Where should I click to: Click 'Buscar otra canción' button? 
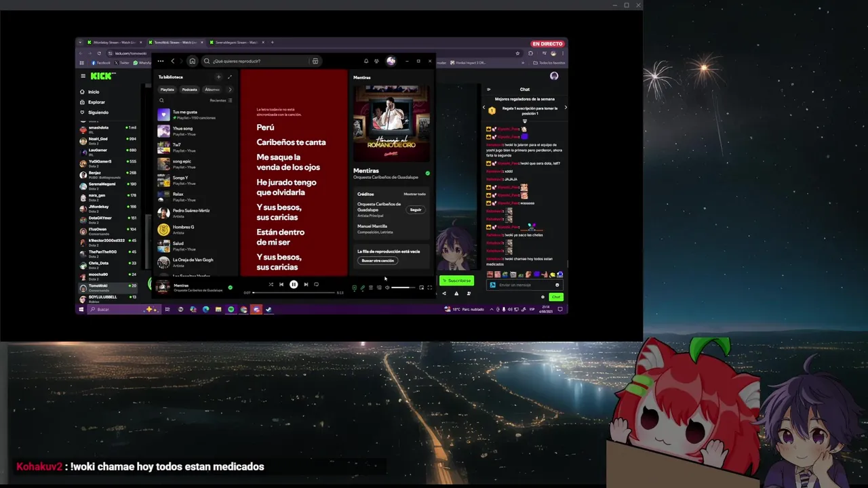pos(378,260)
